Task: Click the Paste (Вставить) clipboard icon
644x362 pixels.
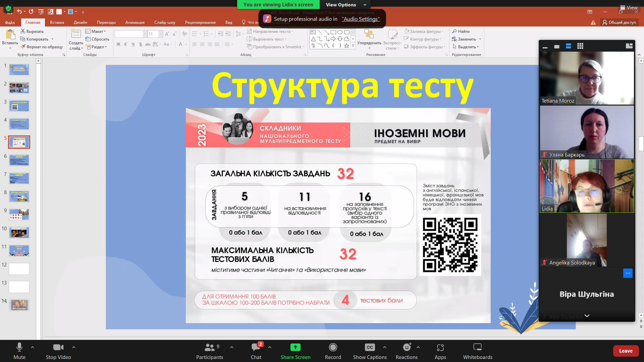Action: click(x=10, y=35)
